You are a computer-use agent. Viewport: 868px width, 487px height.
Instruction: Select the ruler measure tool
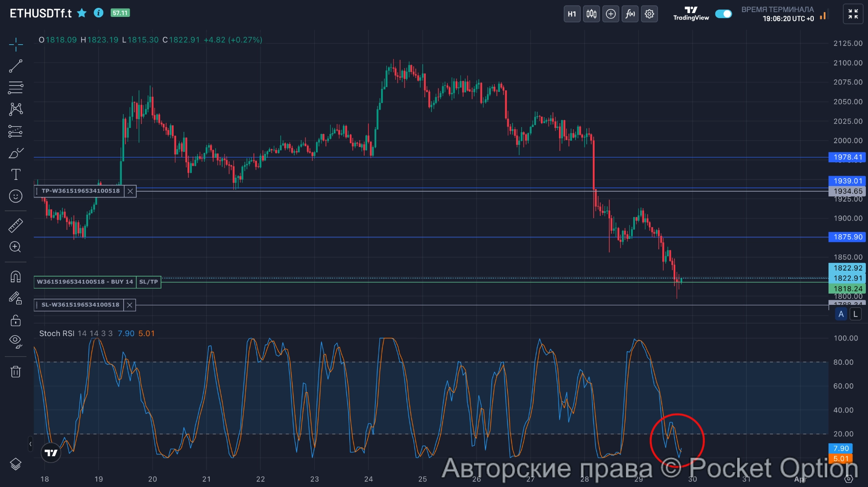(16, 226)
